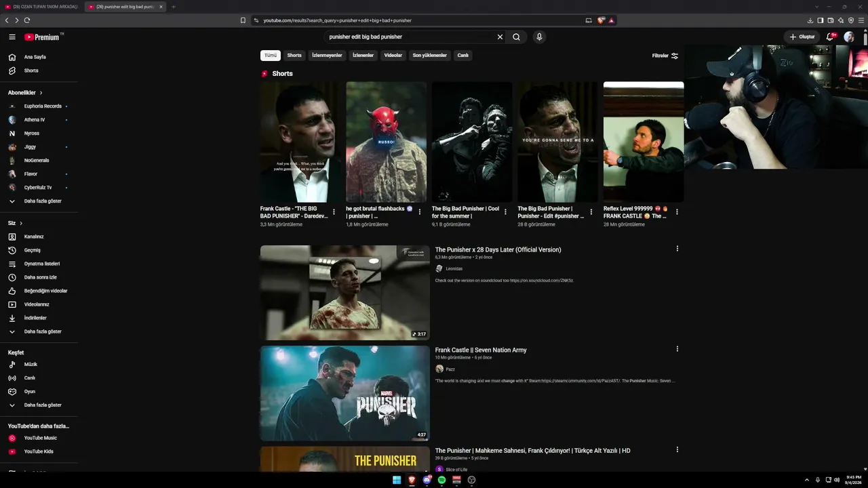Viewport: 868px width, 488px height.
Task: Click the voice search microphone icon
Action: tap(539, 37)
